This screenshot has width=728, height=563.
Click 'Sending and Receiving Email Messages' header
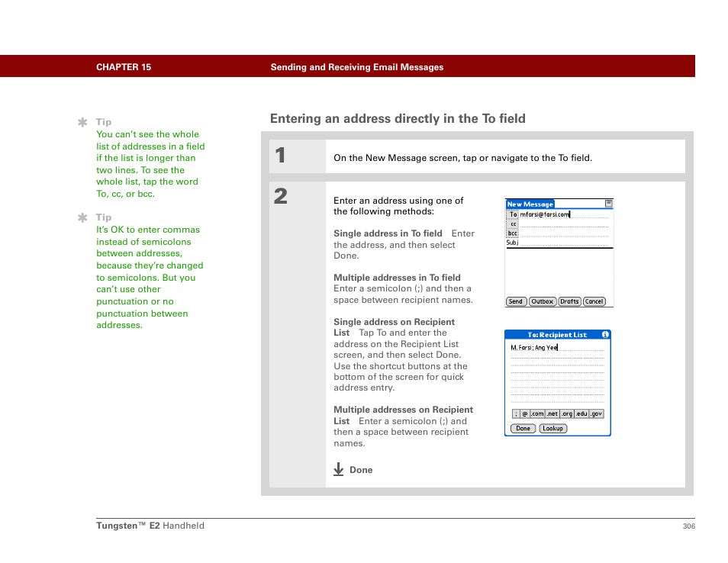[357, 67]
